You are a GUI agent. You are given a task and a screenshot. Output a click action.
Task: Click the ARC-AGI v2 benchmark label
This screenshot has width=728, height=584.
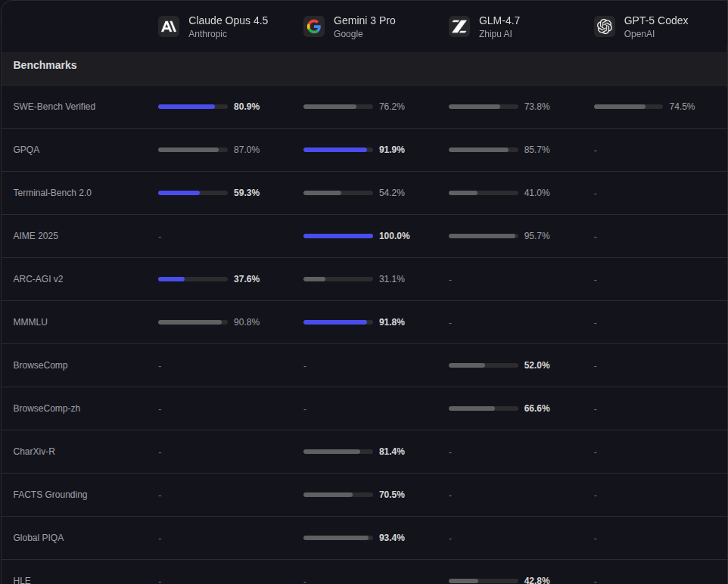coord(38,279)
